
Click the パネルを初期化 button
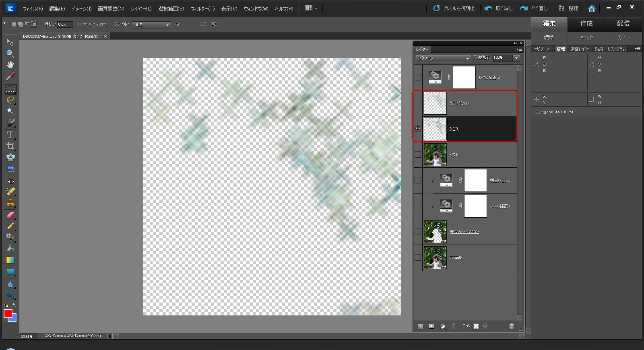454,8
